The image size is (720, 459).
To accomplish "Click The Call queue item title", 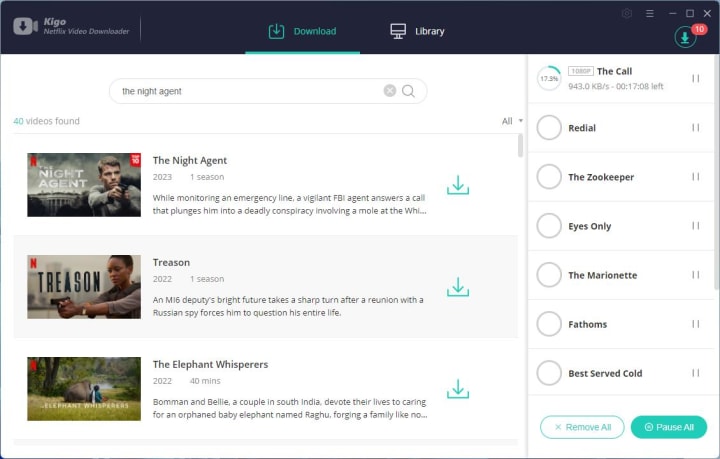I will (614, 71).
